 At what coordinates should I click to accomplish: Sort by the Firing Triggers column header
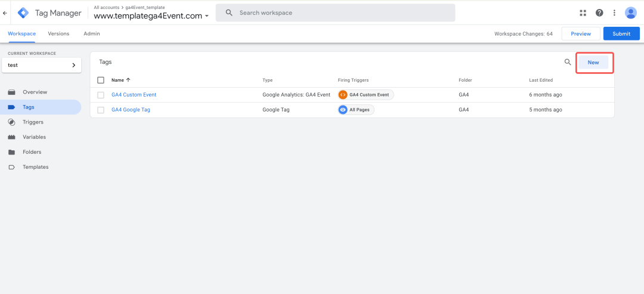point(353,80)
